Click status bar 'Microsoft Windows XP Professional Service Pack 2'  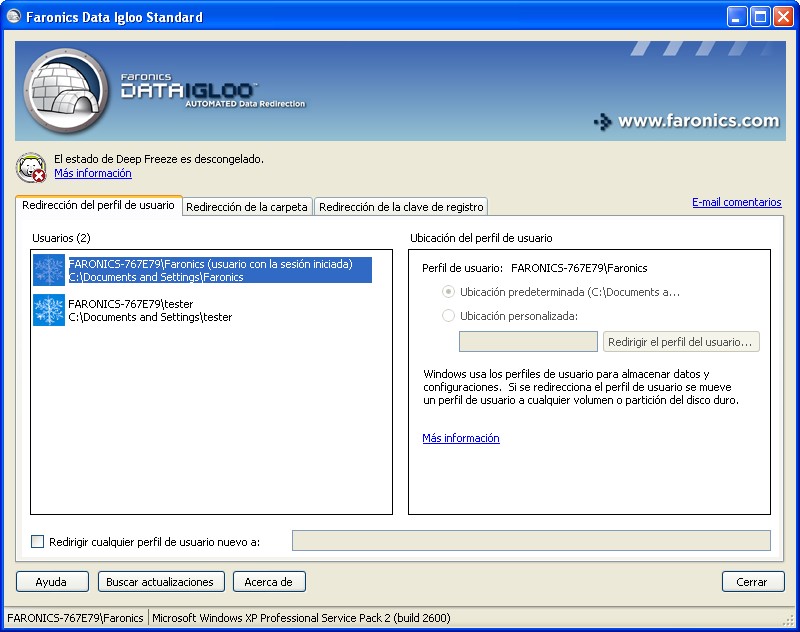pyautogui.click(x=301, y=618)
